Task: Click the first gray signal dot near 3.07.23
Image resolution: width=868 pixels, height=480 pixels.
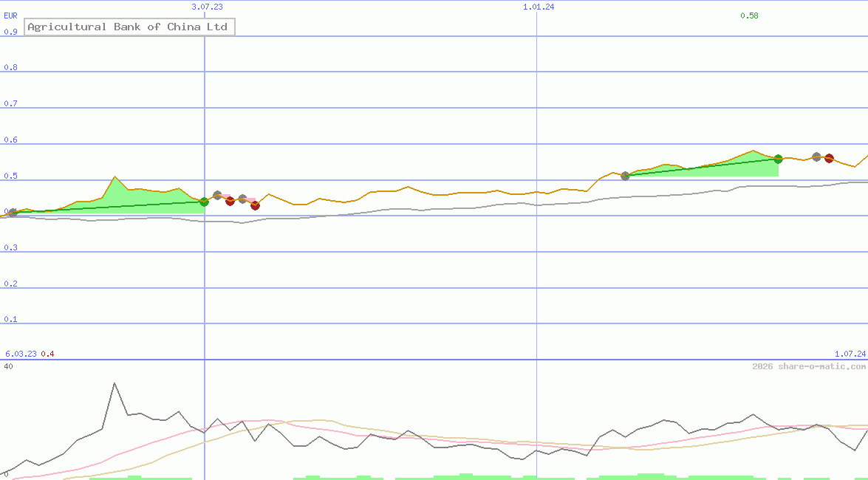Action: [217, 194]
